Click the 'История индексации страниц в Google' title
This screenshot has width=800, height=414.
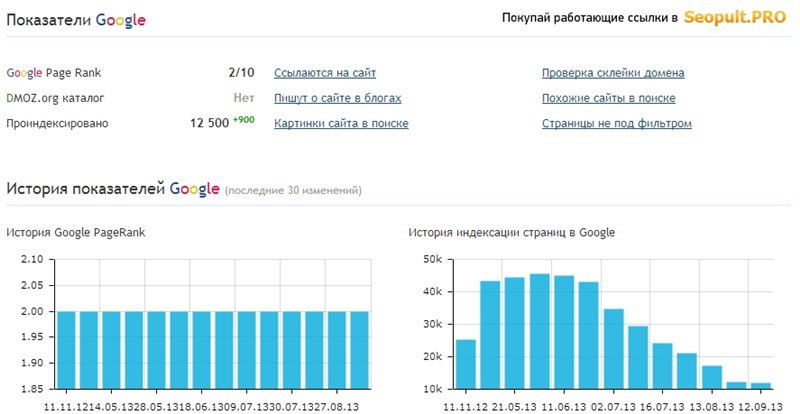pos(512,233)
